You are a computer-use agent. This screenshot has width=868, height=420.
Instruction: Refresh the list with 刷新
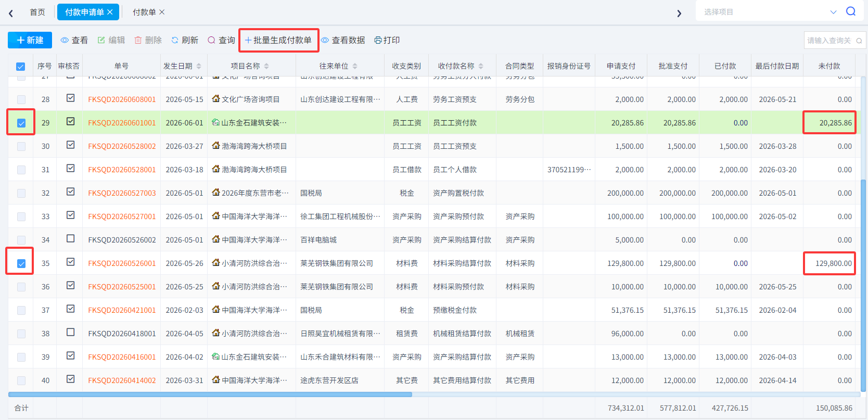pyautogui.click(x=185, y=40)
